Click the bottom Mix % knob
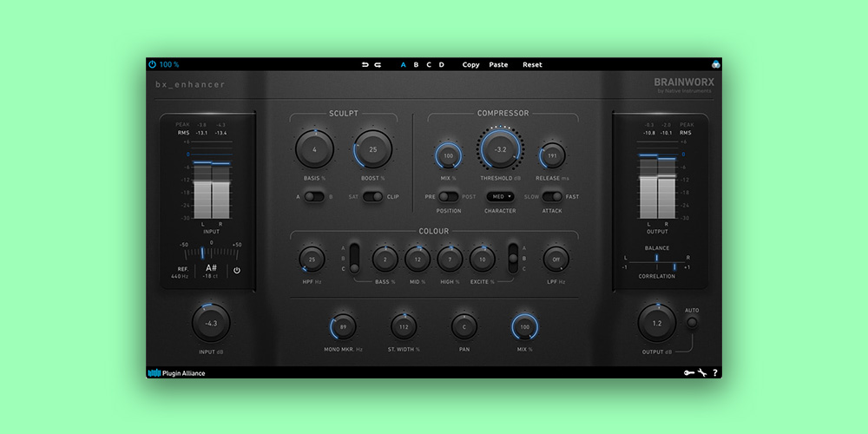This screenshot has width=868, height=434. pos(525,326)
